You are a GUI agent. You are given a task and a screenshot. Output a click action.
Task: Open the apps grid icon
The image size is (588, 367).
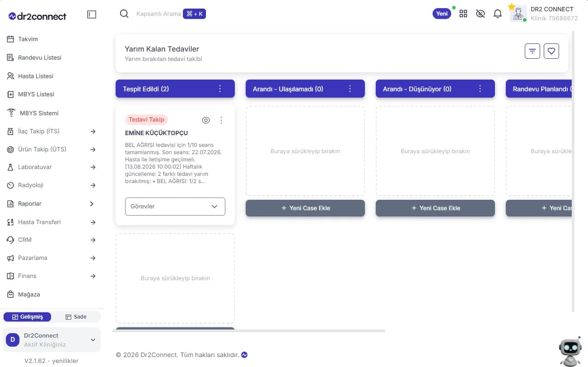tap(463, 14)
